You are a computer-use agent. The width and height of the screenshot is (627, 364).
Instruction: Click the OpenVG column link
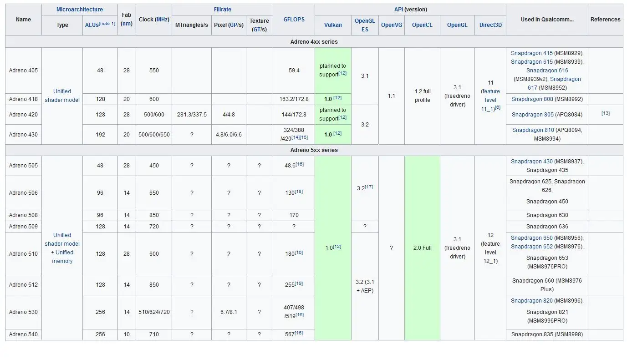coord(392,25)
